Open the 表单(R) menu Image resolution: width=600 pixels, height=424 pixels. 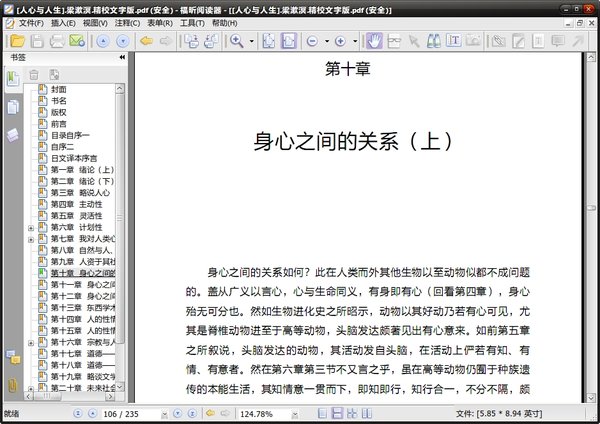tap(160, 23)
